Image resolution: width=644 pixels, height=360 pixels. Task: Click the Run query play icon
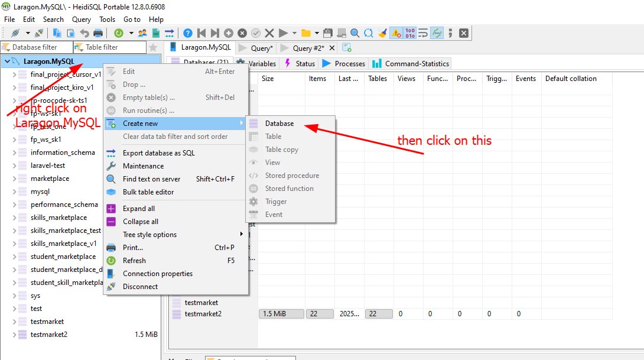[283, 33]
